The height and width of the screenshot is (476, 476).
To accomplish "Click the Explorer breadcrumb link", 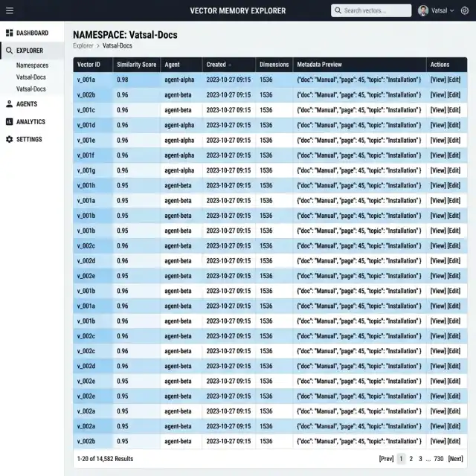I will [83, 45].
